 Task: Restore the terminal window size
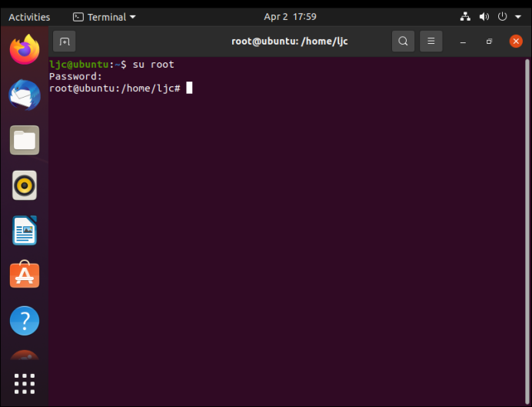click(x=489, y=42)
